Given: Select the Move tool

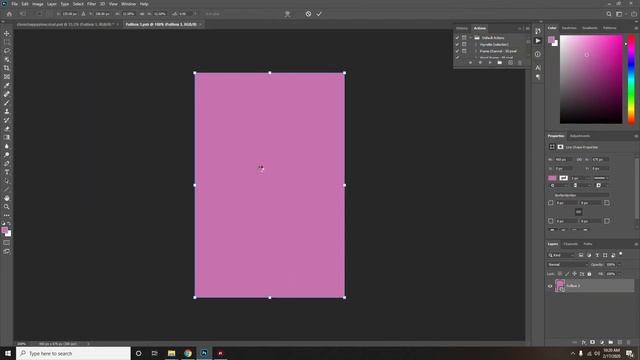Looking at the screenshot, I should coord(7,33).
